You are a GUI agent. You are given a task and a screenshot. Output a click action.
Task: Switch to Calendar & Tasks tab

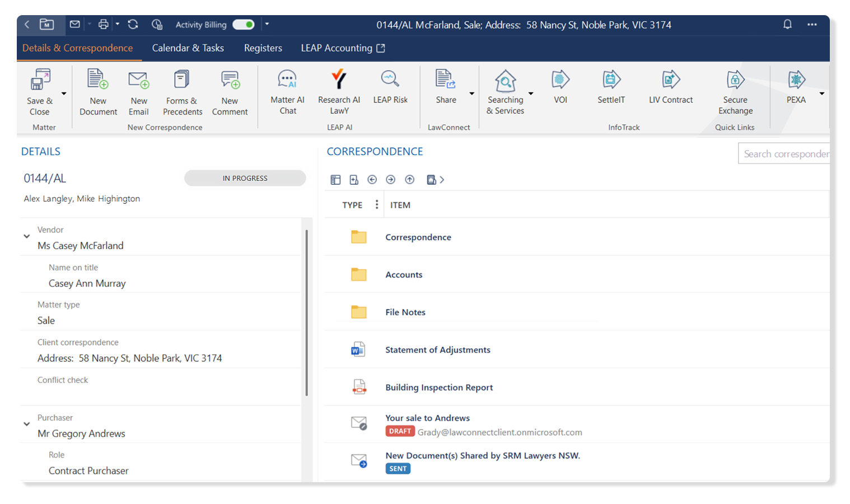click(188, 48)
